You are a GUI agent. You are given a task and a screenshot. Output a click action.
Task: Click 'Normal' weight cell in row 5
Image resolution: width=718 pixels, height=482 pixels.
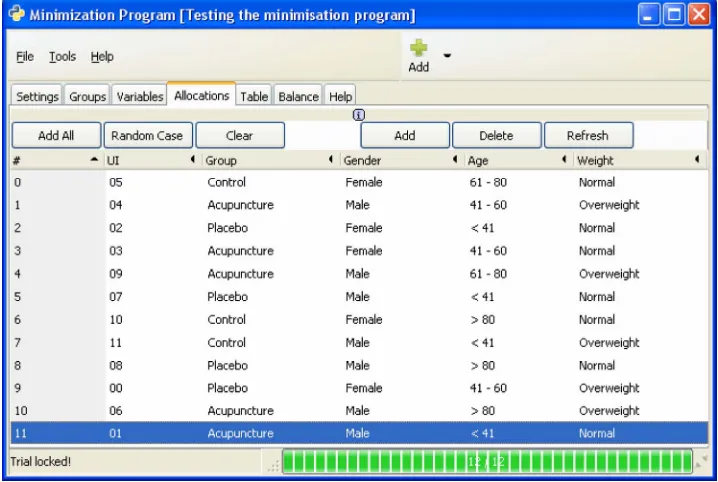597,297
